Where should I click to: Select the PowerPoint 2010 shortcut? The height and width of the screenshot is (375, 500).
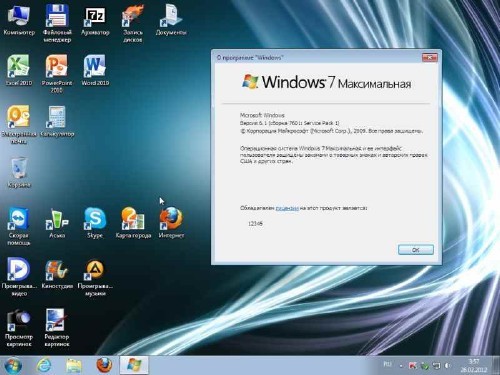57,74
